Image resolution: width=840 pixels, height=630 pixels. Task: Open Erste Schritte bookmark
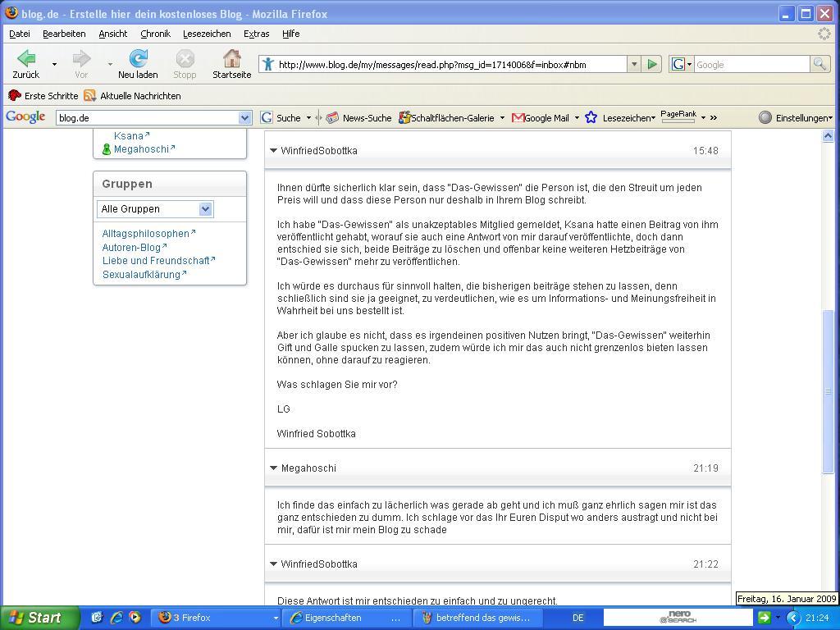click(43, 96)
